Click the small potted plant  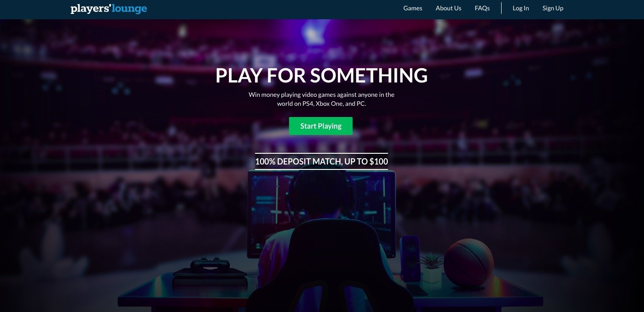(432, 268)
